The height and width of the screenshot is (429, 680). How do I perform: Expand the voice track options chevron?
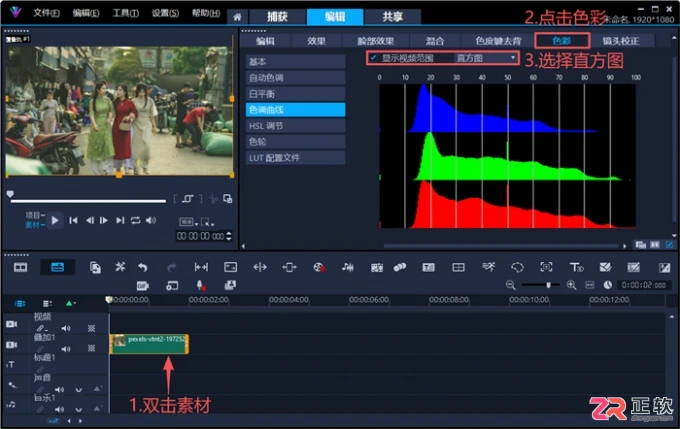click(78, 390)
